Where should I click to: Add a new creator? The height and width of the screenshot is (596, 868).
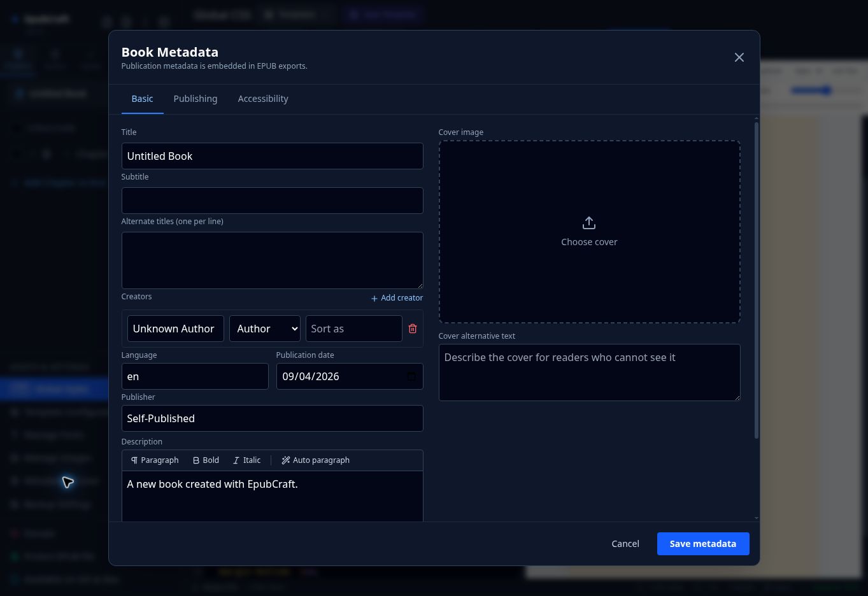click(x=397, y=298)
